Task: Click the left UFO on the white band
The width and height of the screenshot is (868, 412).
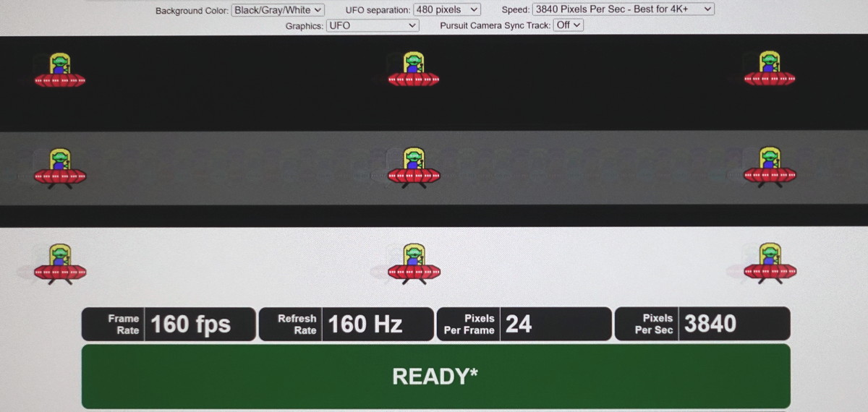Action: tap(60, 263)
